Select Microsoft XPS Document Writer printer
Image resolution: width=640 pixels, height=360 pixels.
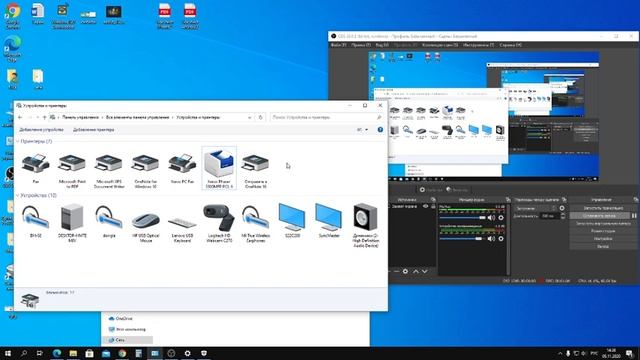coord(109,170)
